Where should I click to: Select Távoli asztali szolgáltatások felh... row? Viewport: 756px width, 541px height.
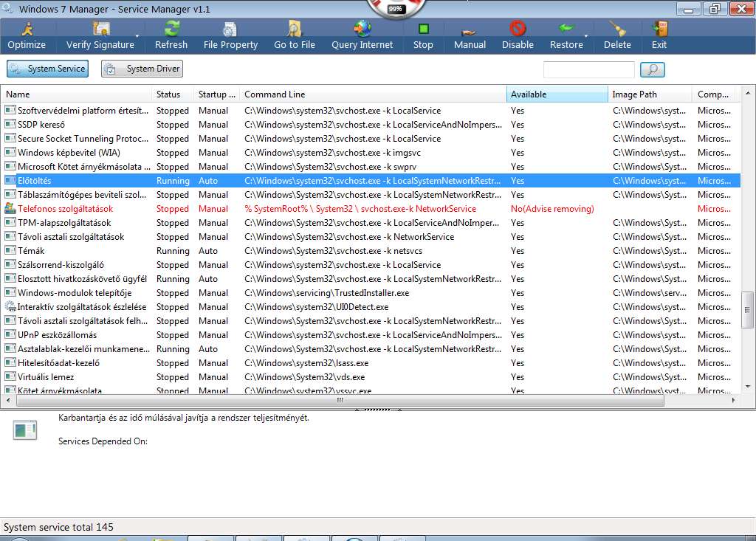(x=371, y=320)
